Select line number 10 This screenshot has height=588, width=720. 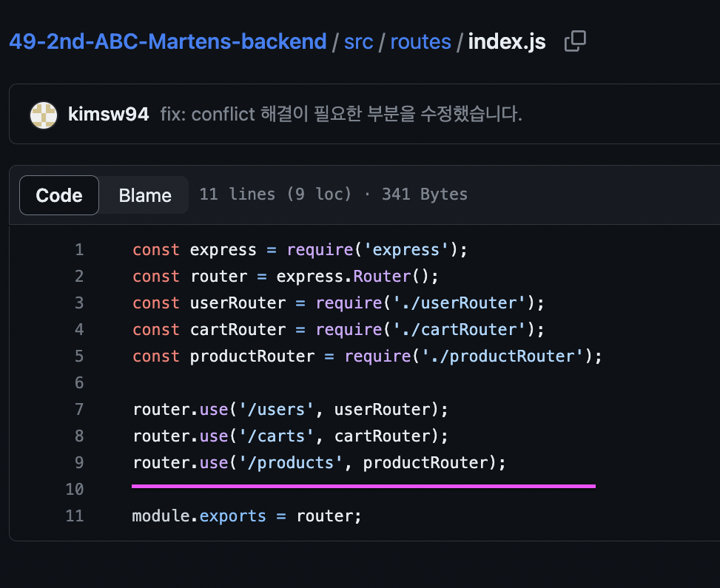pos(75,490)
